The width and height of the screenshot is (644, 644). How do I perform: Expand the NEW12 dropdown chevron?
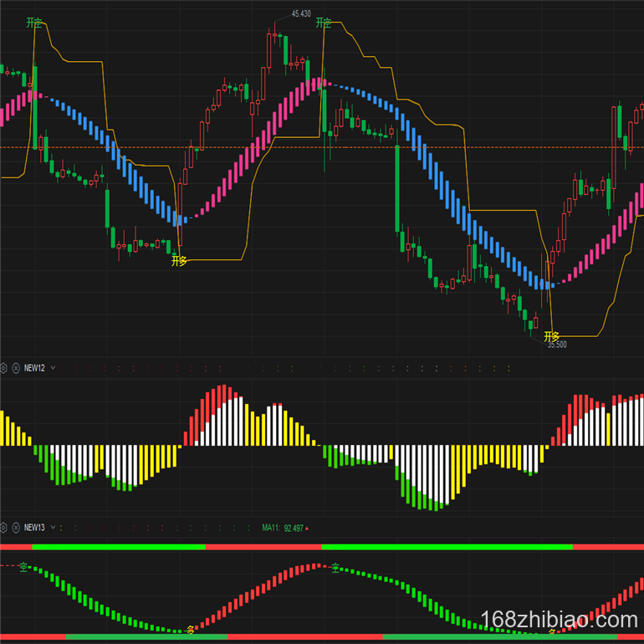click(x=54, y=367)
